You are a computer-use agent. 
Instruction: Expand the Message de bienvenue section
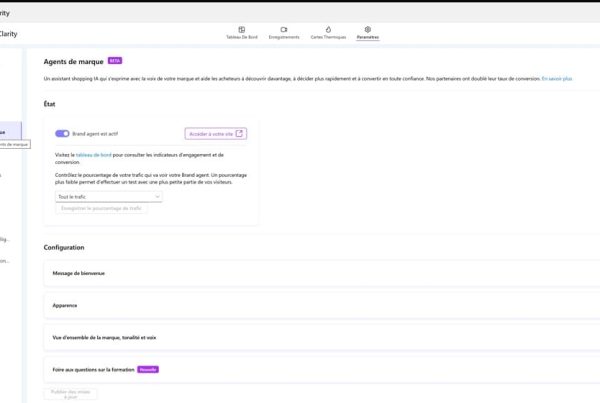pos(322,273)
